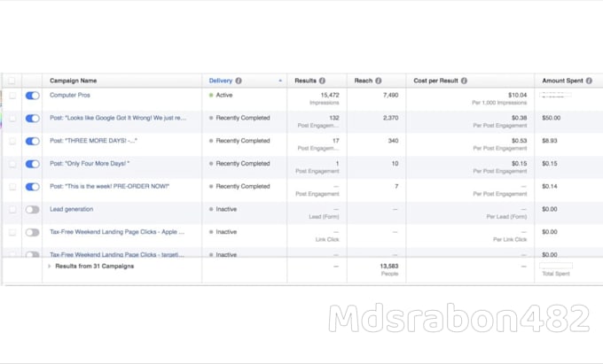Open This is the week PRE-ORDER NOW post
Screen dimensions: 603x364
[110, 186]
